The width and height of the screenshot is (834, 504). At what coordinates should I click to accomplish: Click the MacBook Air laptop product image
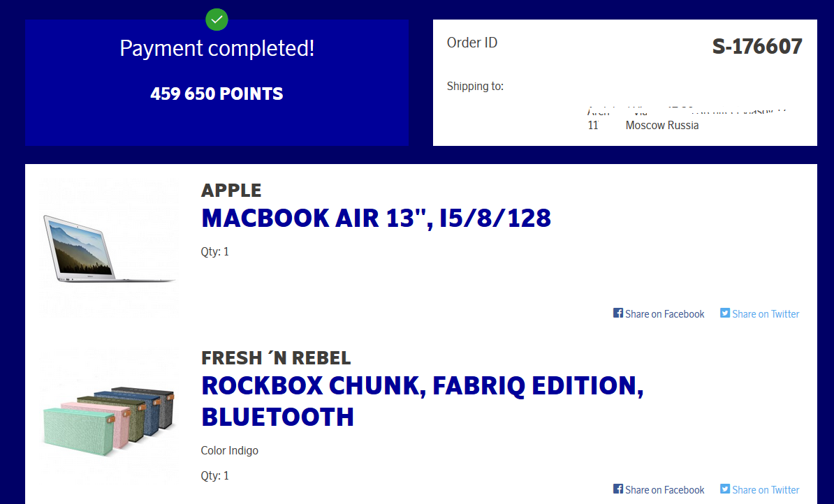[109, 249]
